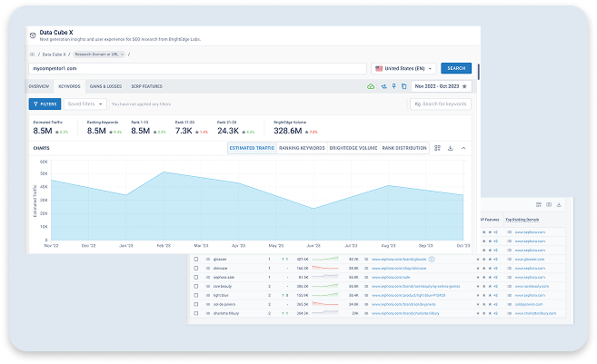Open the sephora.com/shop/skincare URL link
The height and width of the screenshot is (364, 597).
(x=399, y=269)
